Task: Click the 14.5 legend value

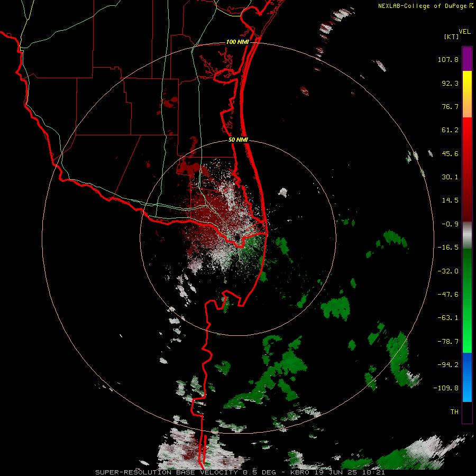Action: pos(450,200)
